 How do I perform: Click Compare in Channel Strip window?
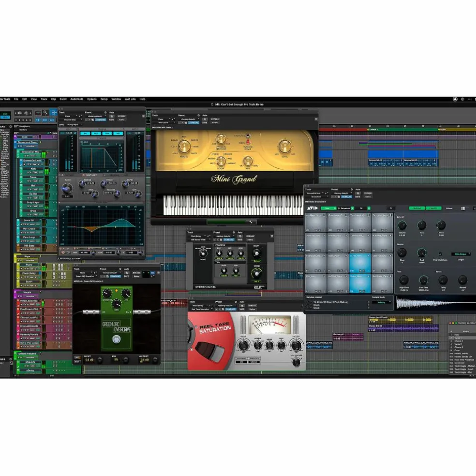[x=100, y=119]
